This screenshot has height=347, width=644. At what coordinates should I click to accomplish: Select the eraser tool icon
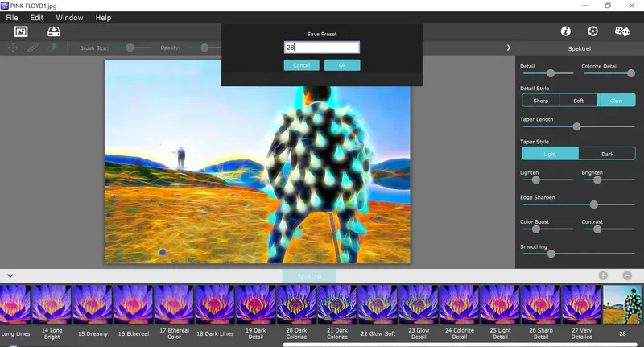click(52, 48)
